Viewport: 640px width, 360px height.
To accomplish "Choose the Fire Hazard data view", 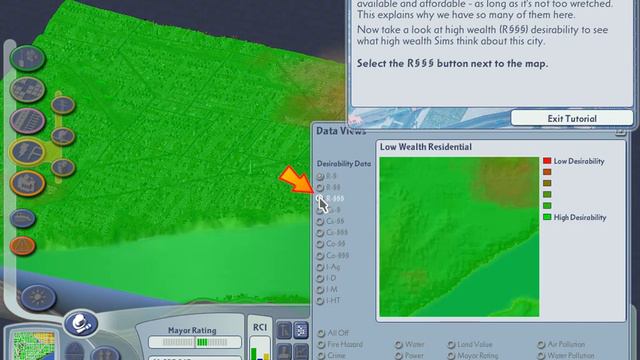I will click(340, 344).
